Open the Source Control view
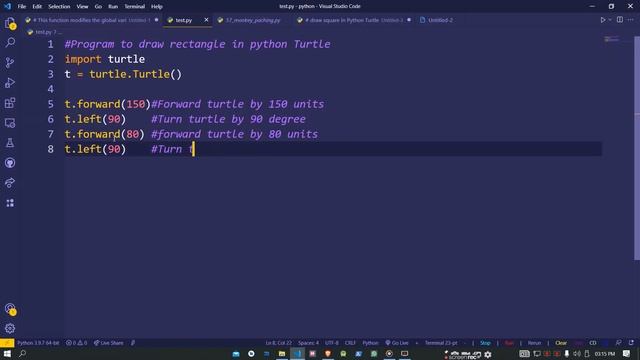 pos(10,62)
